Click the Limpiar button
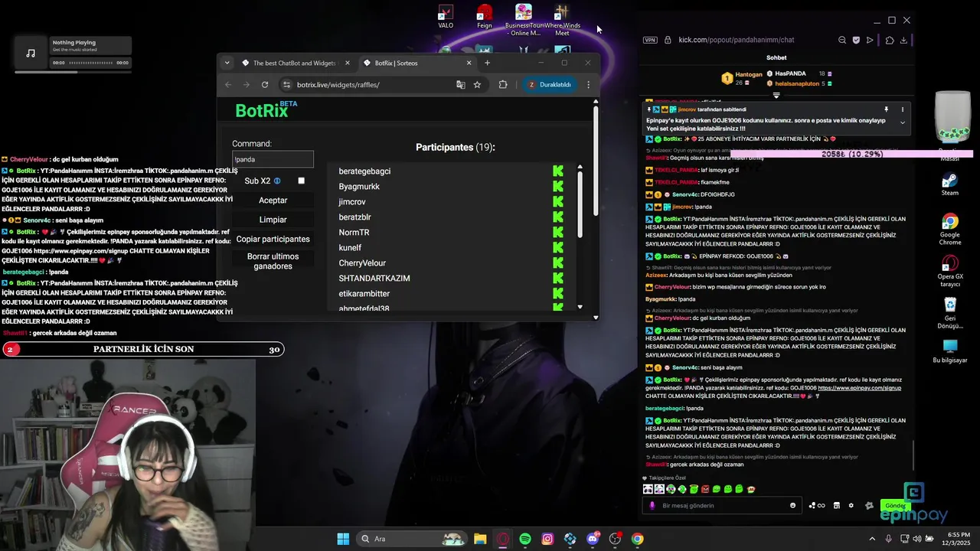This screenshot has height=551, width=980. pyautogui.click(x=273, y=220)
